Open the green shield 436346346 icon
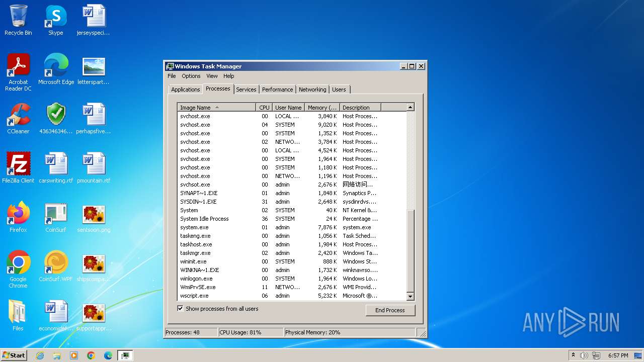This screenshot has height=362, width=644. [x=56, y=118]
